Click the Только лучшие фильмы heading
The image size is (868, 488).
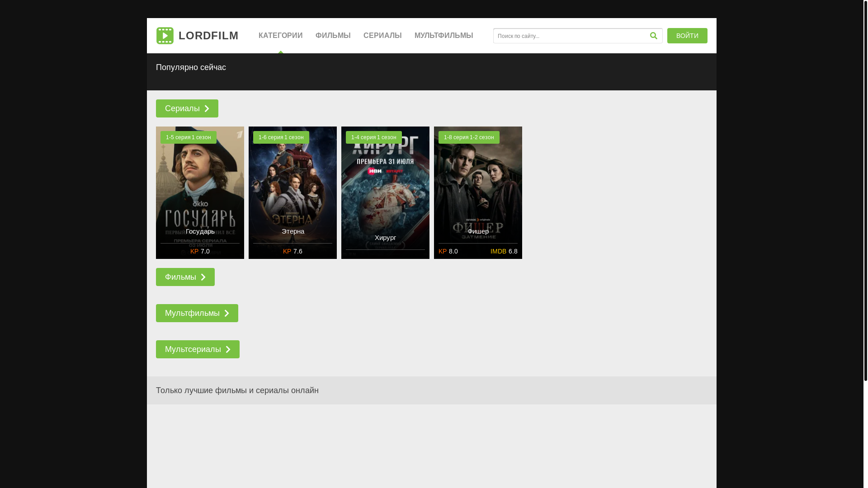click(x=237, y=390)
